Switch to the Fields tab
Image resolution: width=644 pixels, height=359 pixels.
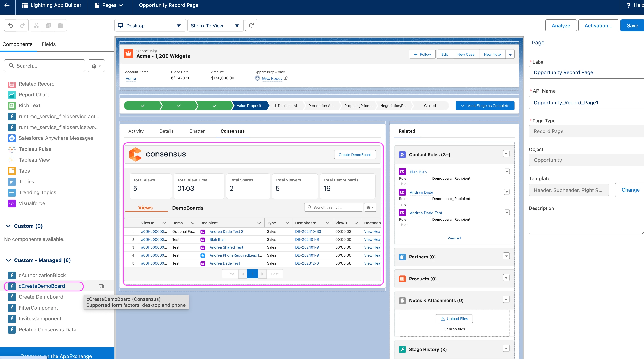(x=49, y=44)
